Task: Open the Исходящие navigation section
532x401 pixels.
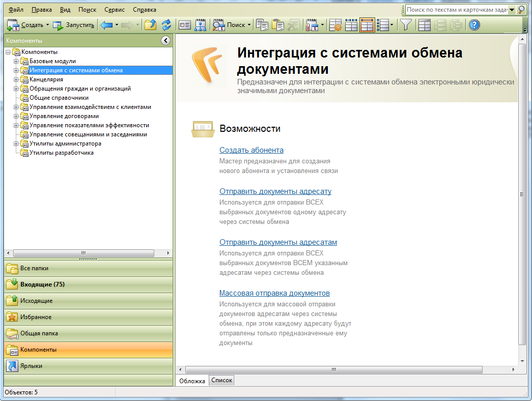Action: [x=88, y=301]
